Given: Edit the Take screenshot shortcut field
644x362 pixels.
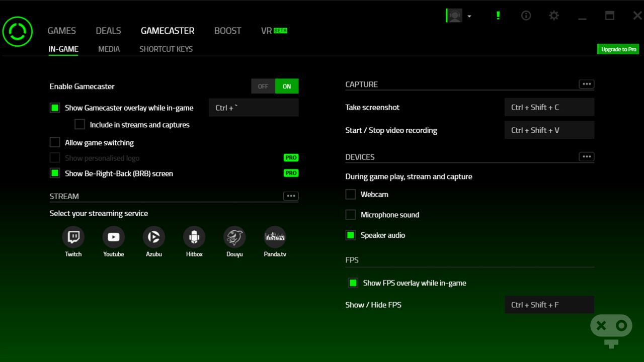Looking at the screenshot, I should pyautogui.click(x=549, y=107).
